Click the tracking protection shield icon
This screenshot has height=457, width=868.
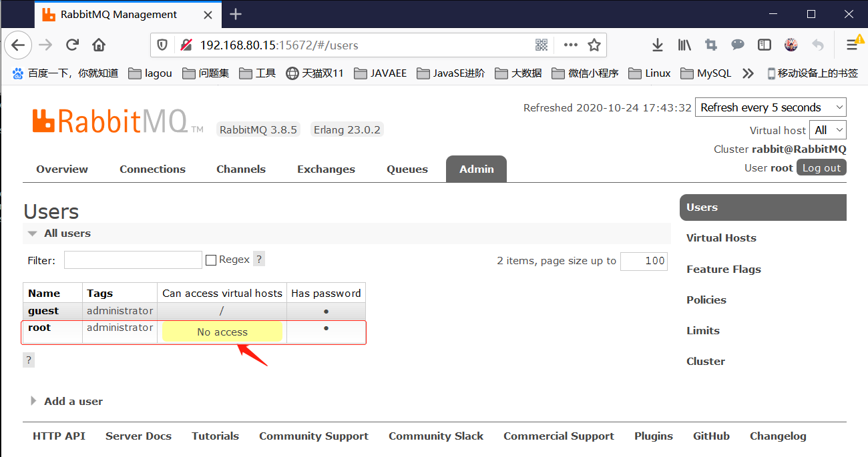pos(162,45)
